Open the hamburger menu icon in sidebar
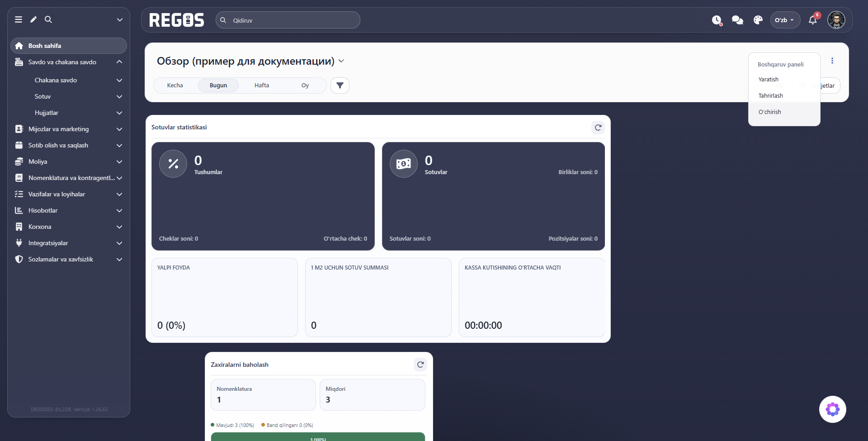This screenshot has width=868, height=441. pyautogui.click(x=19, y=19)
